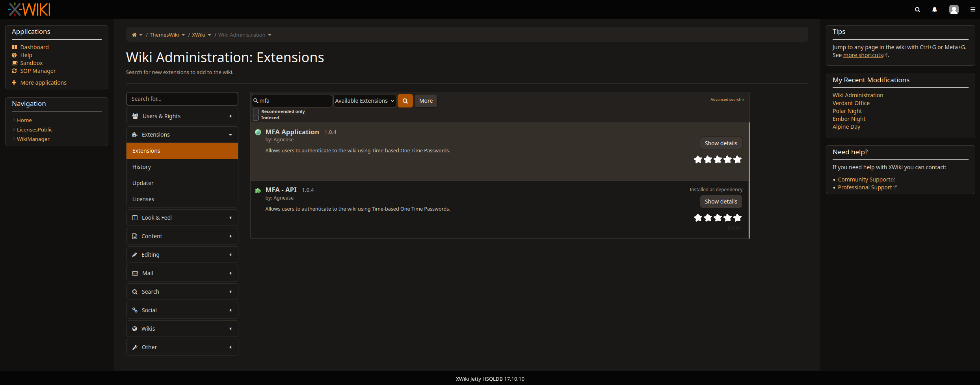Rate MFA Application five stars
Screen dimensions: 980x385
[x=737, y=159]
